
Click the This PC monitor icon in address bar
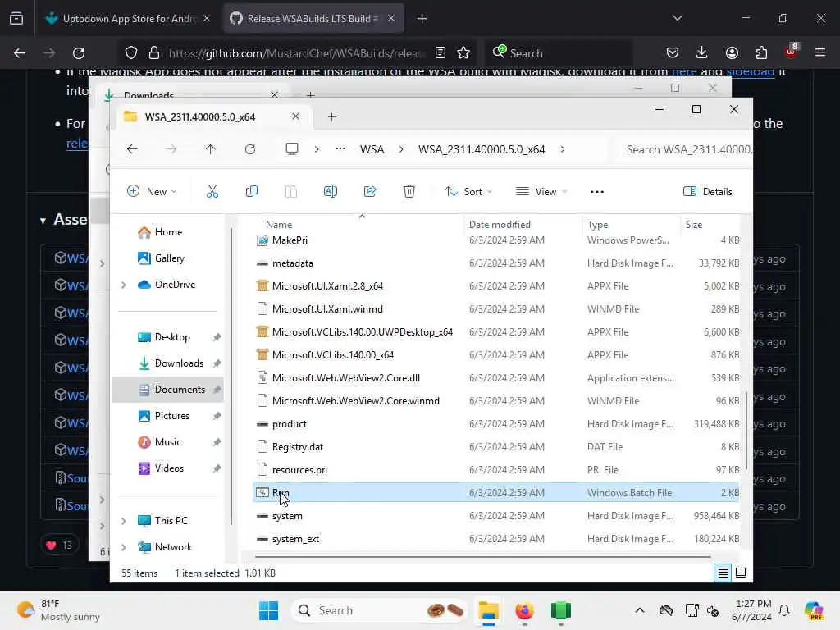coord(292,149)
